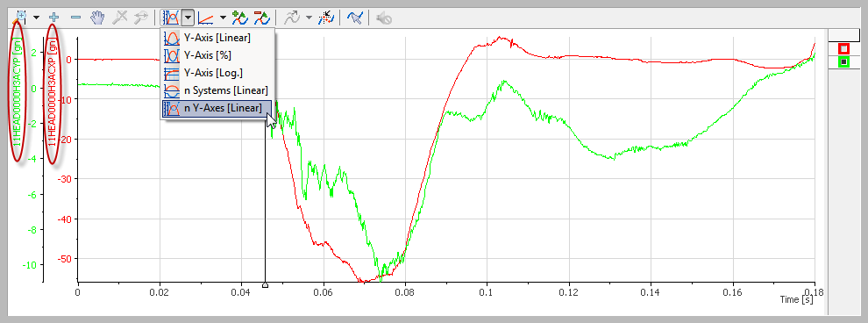The image size is (868, 323).
Task: Click the greyed magnifier with arrow icon
Action: point(140,18)
